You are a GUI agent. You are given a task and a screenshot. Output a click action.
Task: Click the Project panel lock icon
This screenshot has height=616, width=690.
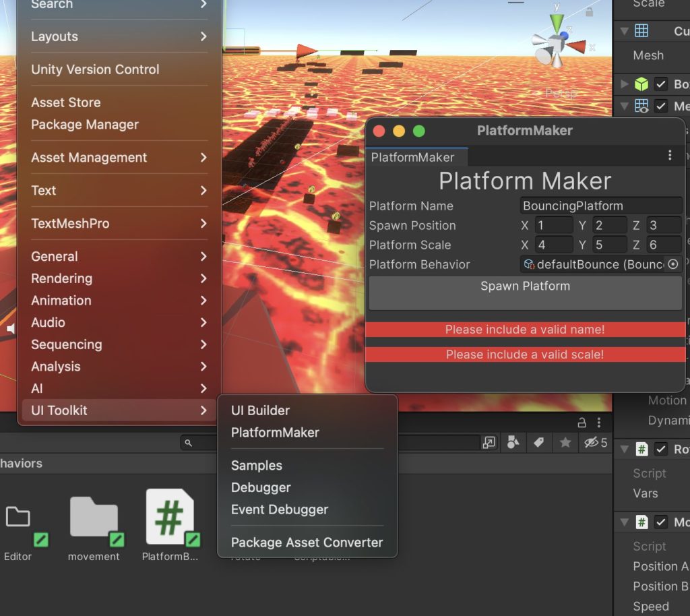(x=582, y=423)
